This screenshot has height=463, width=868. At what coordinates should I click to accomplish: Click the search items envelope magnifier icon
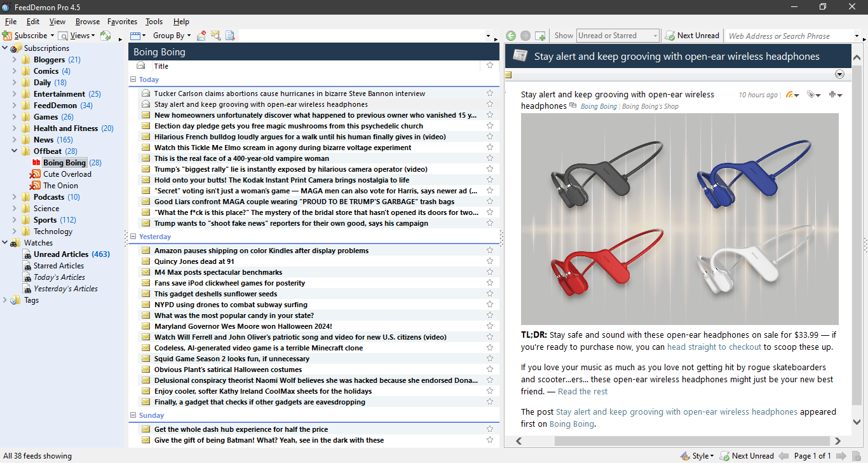pyautogui.click(x=216, y=36)
